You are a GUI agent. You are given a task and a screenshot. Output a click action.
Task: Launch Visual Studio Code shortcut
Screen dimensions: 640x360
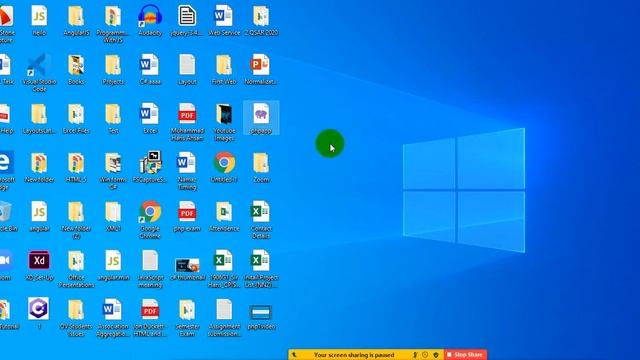(x=39, y=73)
